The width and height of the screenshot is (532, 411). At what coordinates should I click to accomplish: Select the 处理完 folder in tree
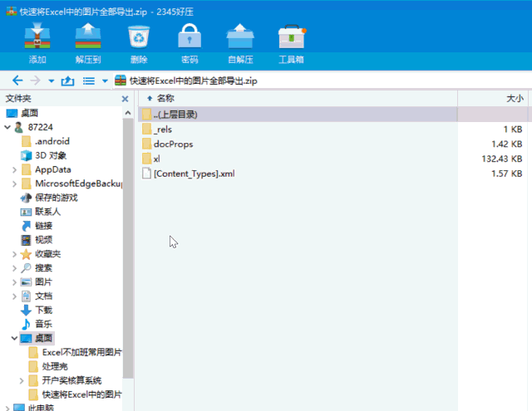[48, 367]
